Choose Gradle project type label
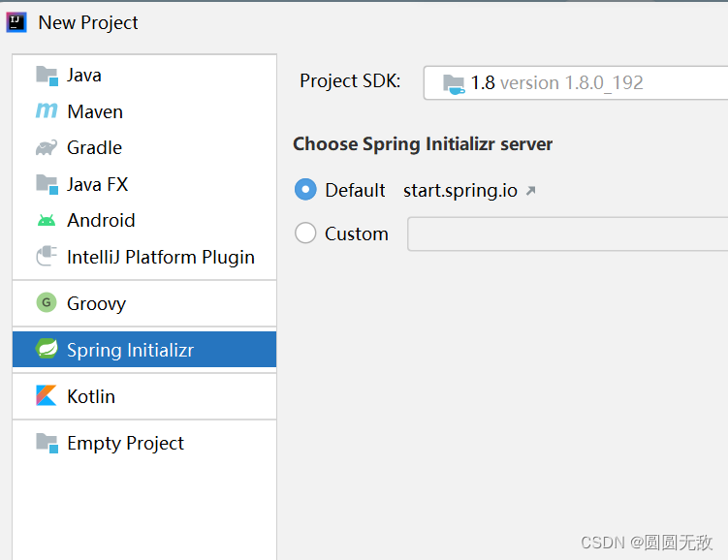The height and width of the screenshot is (560, 728). coord(95,148)
